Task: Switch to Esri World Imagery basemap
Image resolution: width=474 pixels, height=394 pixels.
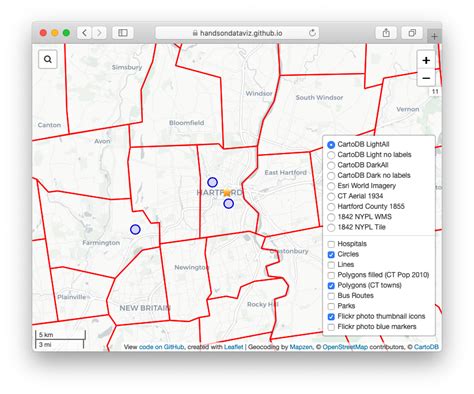Action: [362, 186]
